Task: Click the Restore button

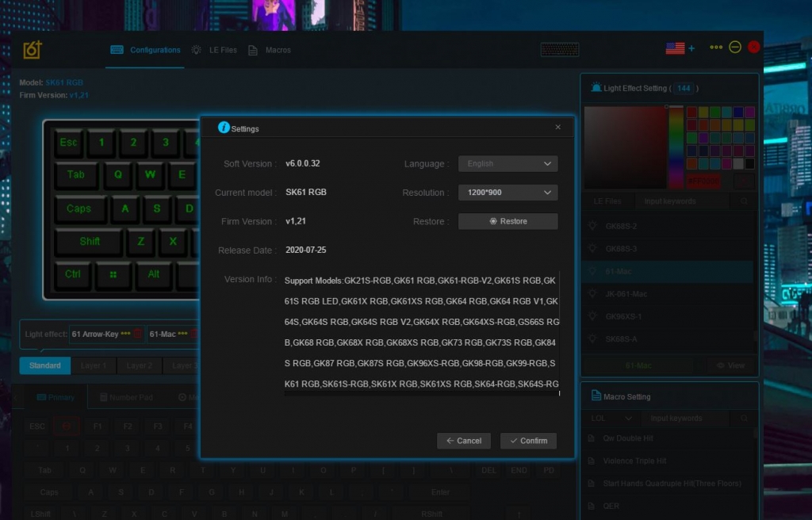Action: point(507,221)
